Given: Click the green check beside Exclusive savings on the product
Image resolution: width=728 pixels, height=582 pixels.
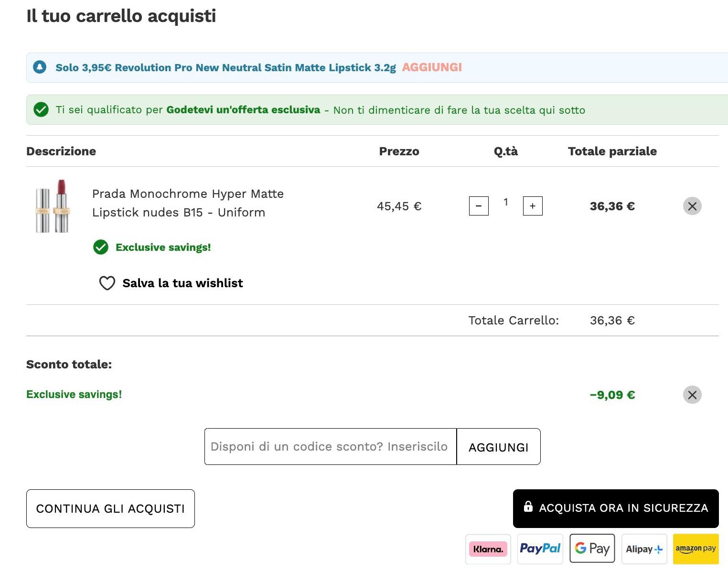Looking at the screenshot, I should tap(101, 247).
